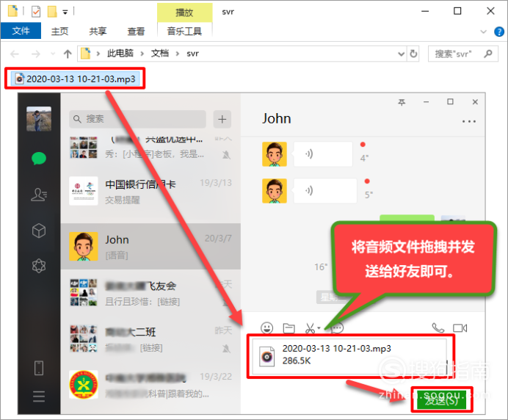Image resolution: width=508 pixels, height=420 pixels.
Task: Open chat info three-dots menu
Action: (x=469, y=122)
